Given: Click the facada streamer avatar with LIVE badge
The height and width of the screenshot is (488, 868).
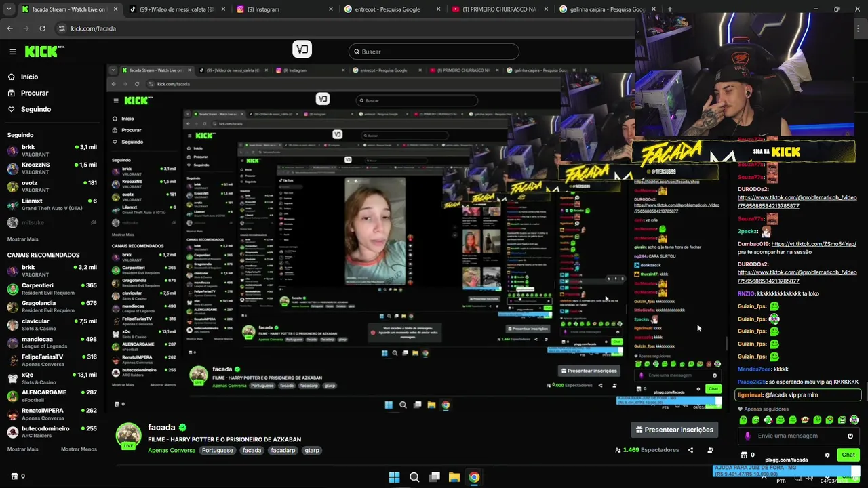Looking at the screenshot, I should click(128, 436).
